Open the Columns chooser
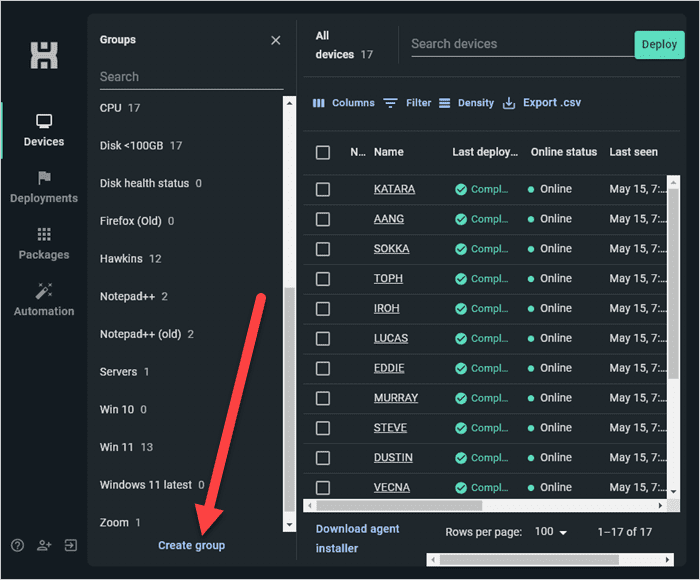 344,103
